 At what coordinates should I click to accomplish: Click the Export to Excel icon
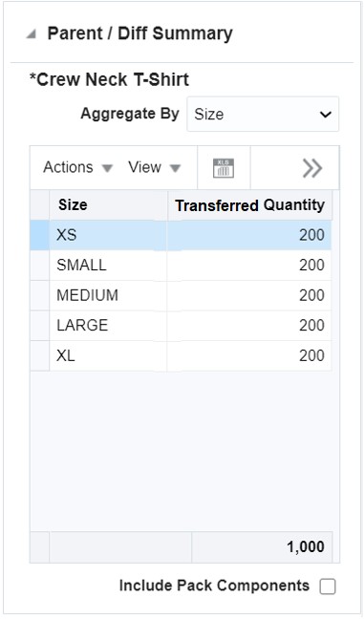(224, 168)
